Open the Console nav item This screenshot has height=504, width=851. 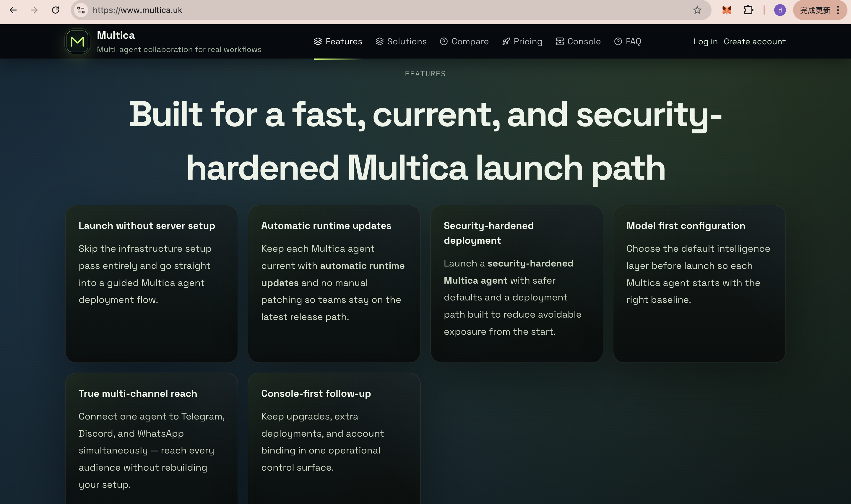tap(578, 41)
